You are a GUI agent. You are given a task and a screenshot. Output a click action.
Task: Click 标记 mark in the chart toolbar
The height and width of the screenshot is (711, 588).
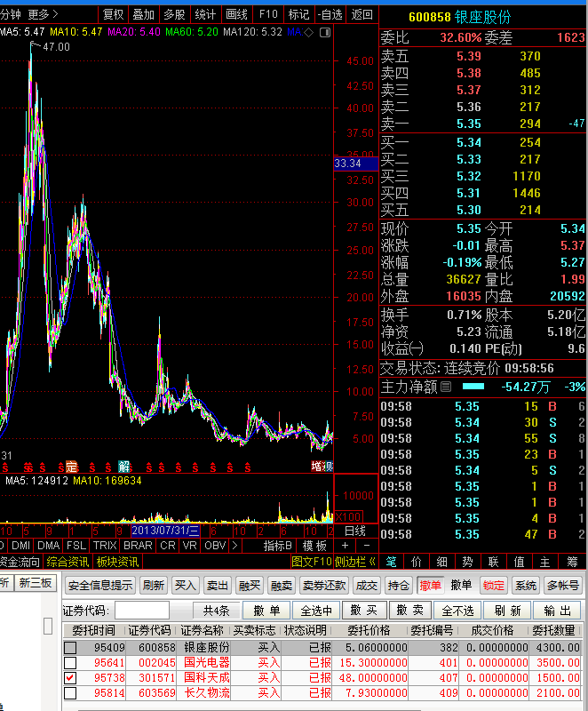click(299, 15)
